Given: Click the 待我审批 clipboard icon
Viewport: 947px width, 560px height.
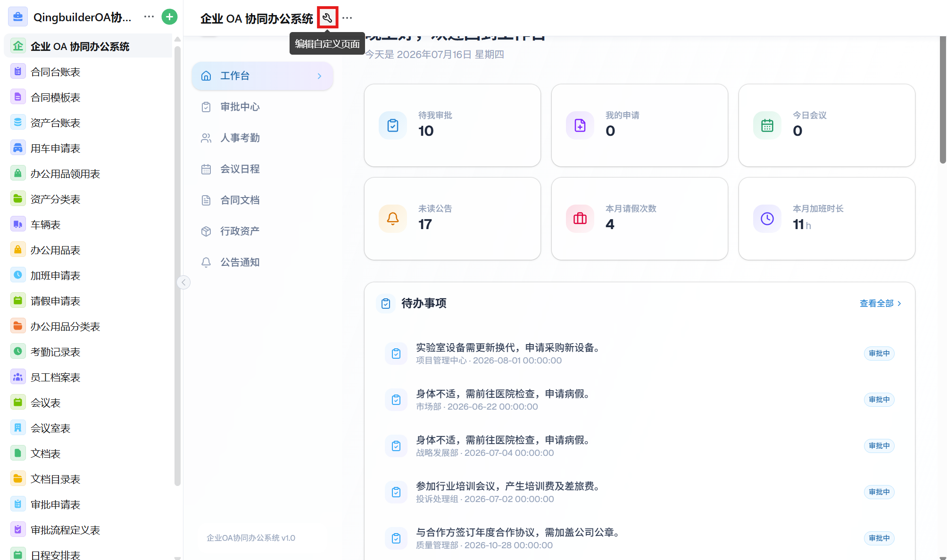Looking at the screenshot, I should click(x=393, y=125).
